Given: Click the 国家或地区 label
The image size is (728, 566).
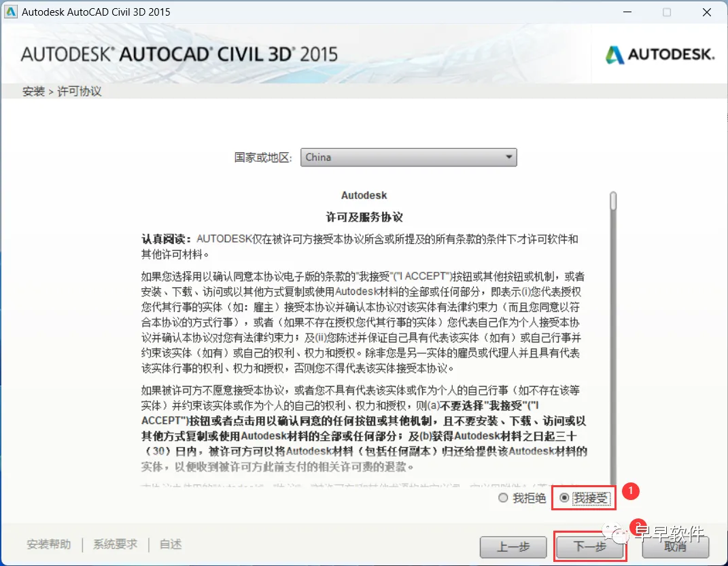Looking at the screenshot, I should 263,157.
